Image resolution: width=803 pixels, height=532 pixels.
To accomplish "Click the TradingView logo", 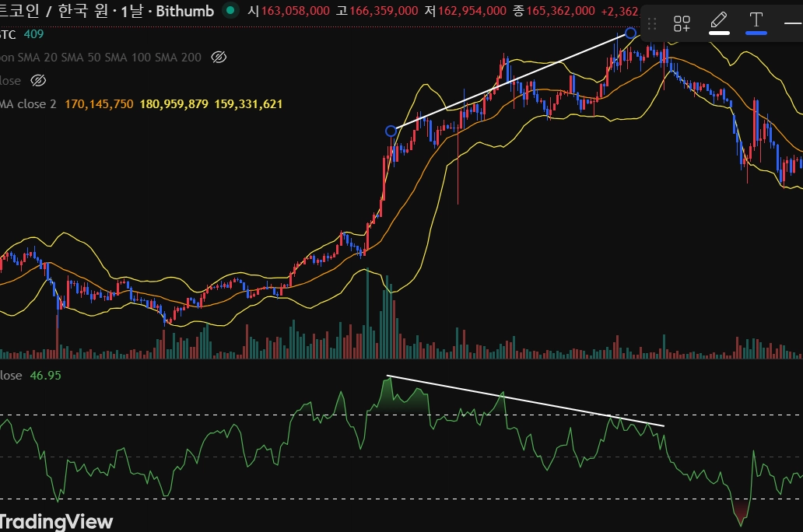I will [55, 521].
